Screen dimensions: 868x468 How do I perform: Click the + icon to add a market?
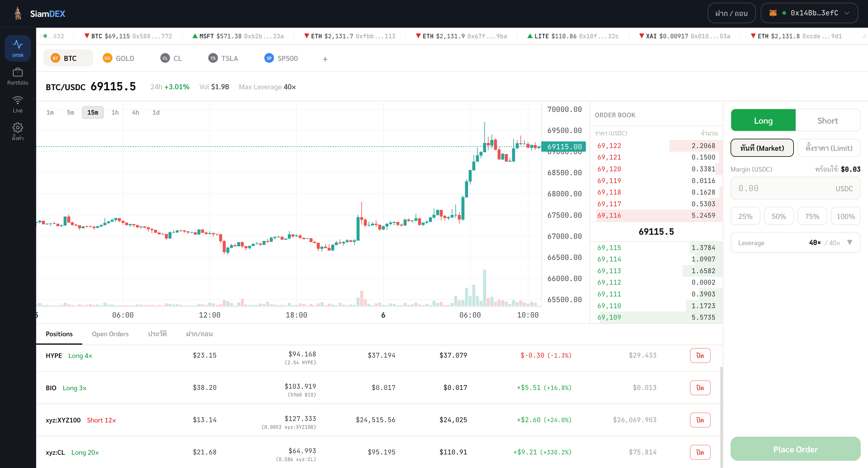coord(325,59)
